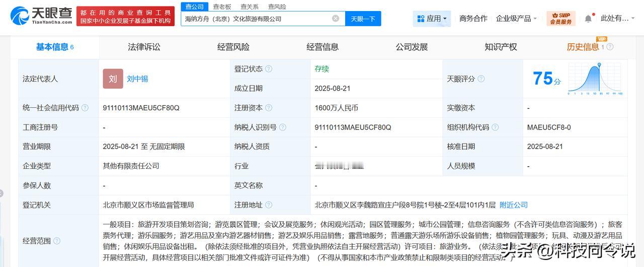Open legal representative 刘中锡 link
The image size is (644, 267).
click(x=137, y=79)
